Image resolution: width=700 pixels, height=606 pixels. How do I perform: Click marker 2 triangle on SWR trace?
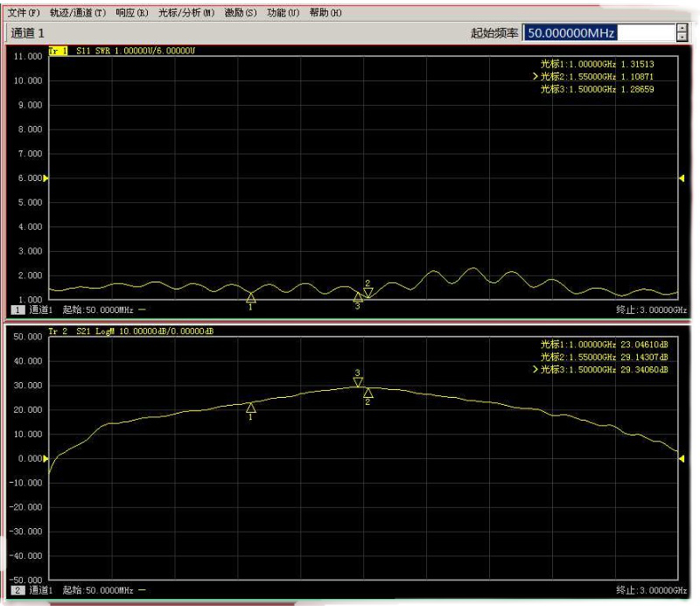368,292
